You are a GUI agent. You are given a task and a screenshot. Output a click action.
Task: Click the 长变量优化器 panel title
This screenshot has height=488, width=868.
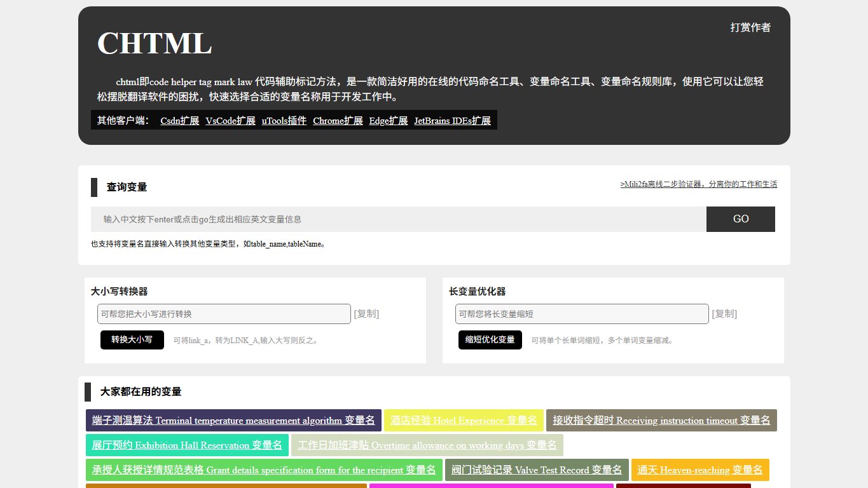[x=478, y=292]
